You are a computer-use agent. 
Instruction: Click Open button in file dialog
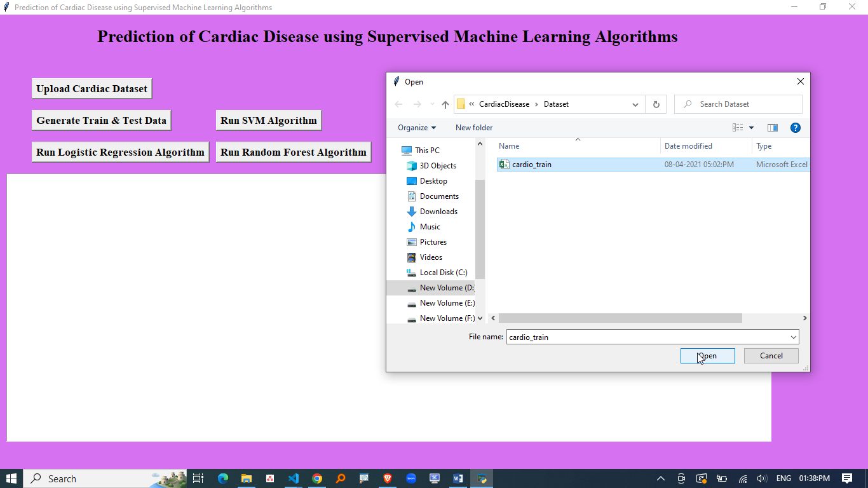coord(707,356)
